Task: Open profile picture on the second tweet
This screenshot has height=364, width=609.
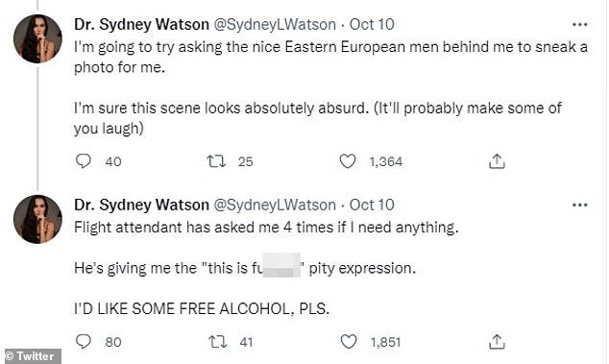Action: (37, 219)
